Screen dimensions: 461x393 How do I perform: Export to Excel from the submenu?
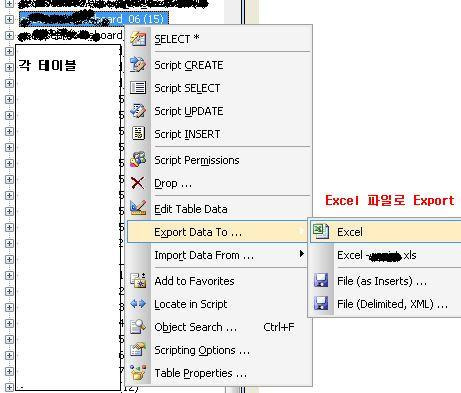pos(385,232)
